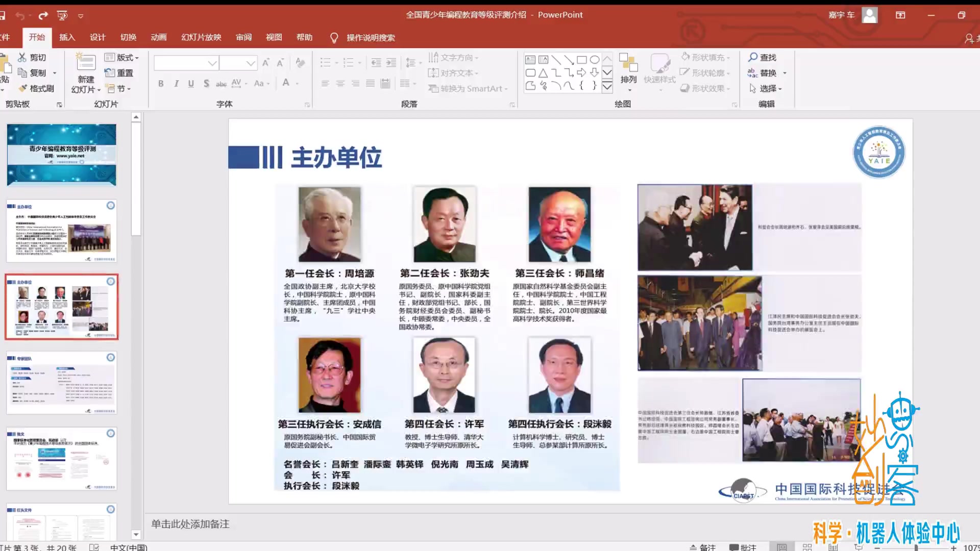Clear all formatting icon

(300, 63)
